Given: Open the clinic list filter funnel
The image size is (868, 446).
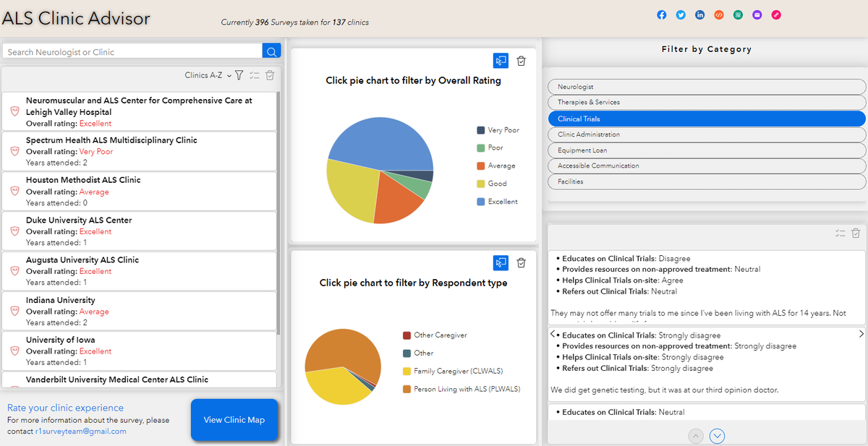Looking at the screenshot, I should point(239,75).
